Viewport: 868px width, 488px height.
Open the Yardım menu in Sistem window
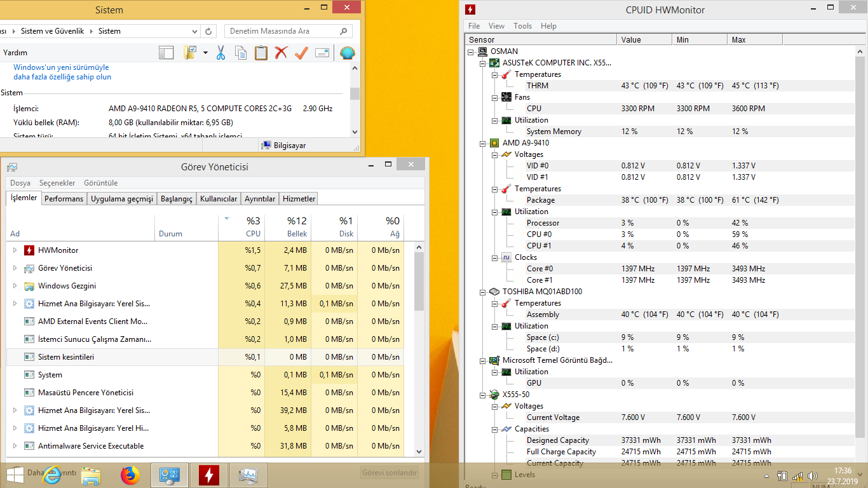point(15,53)
